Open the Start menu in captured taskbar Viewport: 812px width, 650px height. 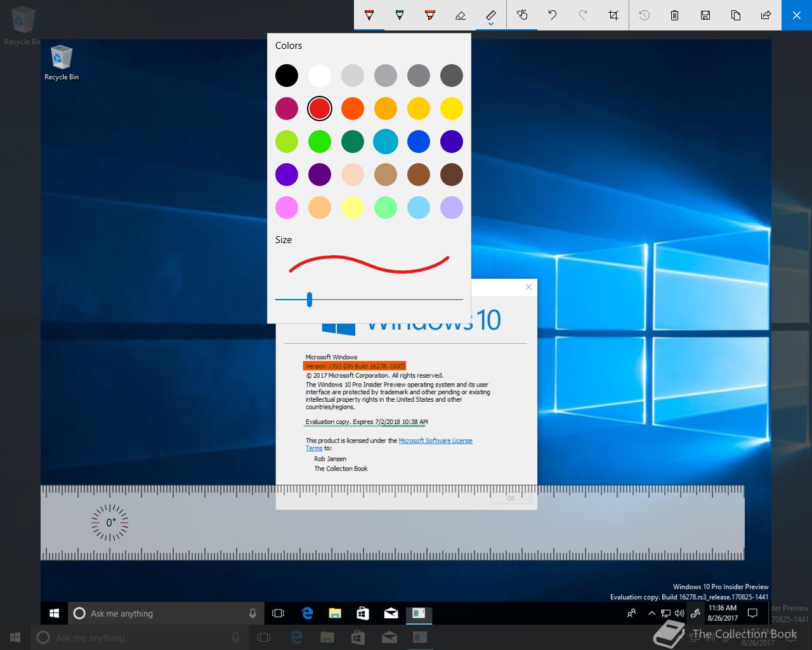tap(55, 613)
